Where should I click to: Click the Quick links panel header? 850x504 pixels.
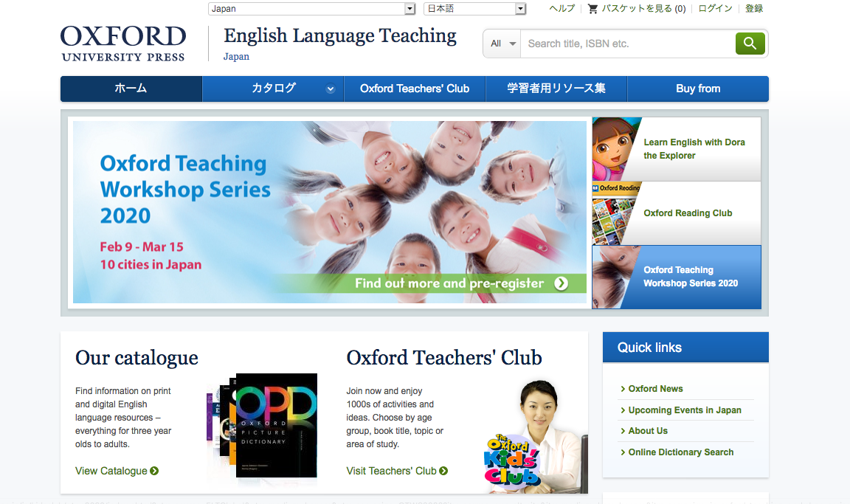(x=685, y=348)
